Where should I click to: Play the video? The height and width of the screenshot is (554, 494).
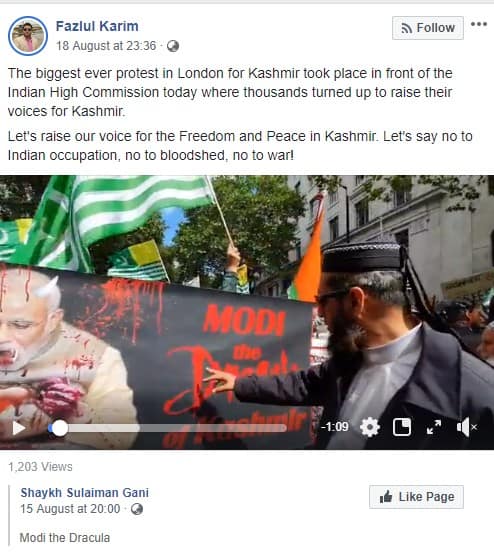point(19,428)
